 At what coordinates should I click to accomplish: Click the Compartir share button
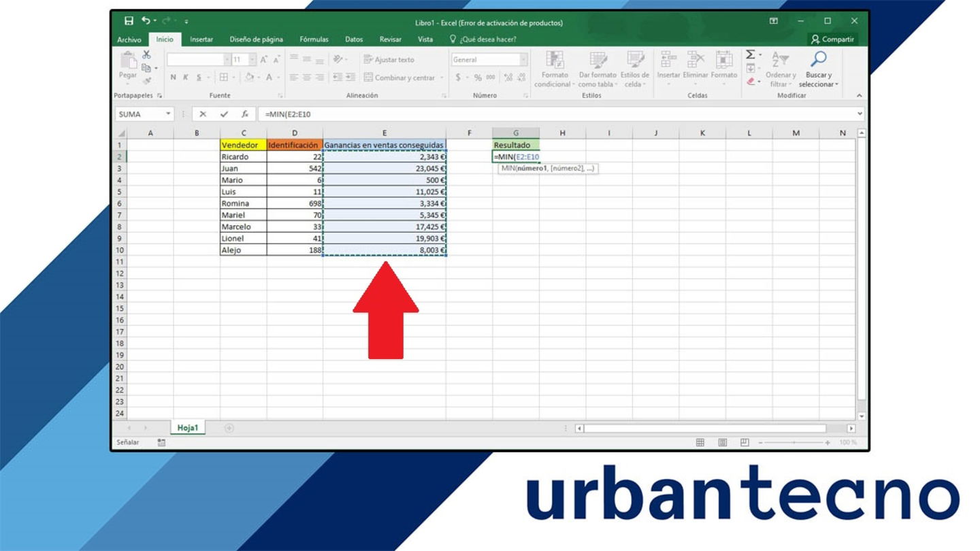coord(832,39)
